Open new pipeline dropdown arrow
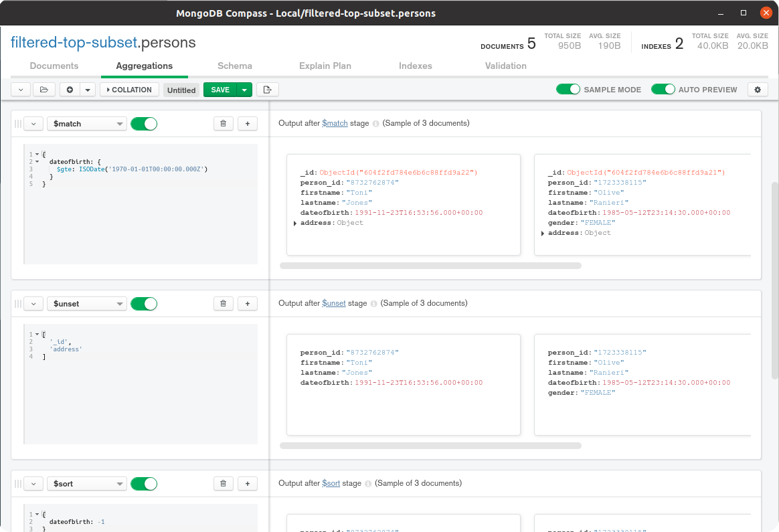 click(x=88, y=90)
